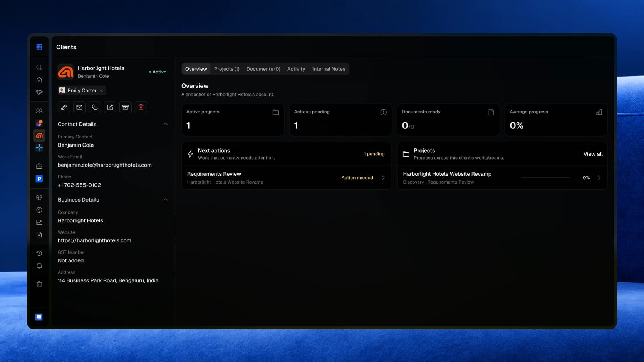Click the red delete client button
This screenshot has width=644, height=362.
[141, 107]
